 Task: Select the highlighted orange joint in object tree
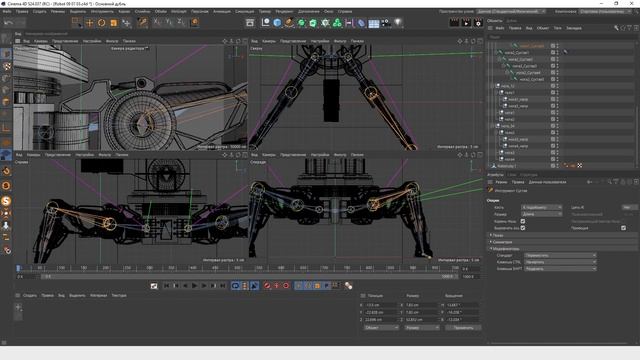pyautogui.click(x=532, y=46)
